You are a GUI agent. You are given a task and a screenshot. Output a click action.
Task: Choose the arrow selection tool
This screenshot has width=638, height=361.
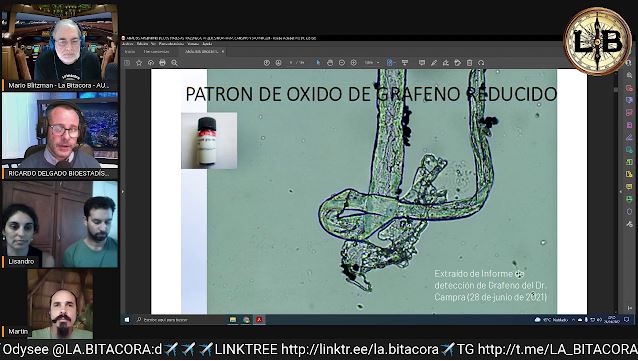[x=318, y=63]
